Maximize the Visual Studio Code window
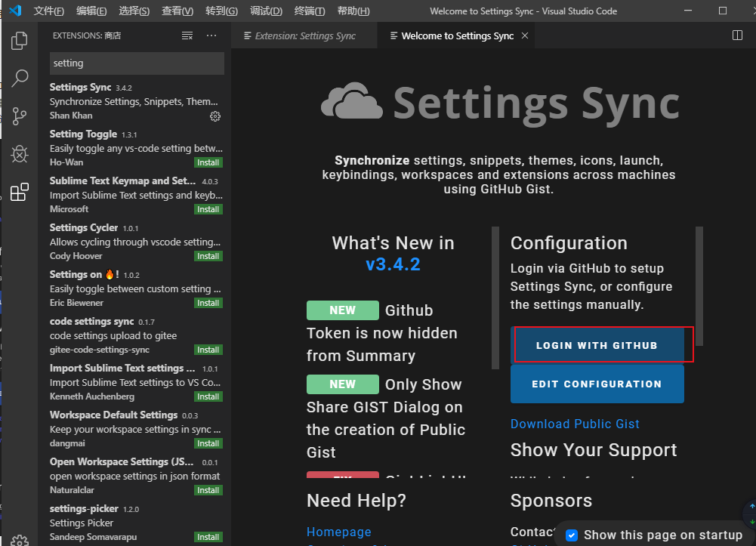This screenshot has height=546, width=756. [722, 11]
